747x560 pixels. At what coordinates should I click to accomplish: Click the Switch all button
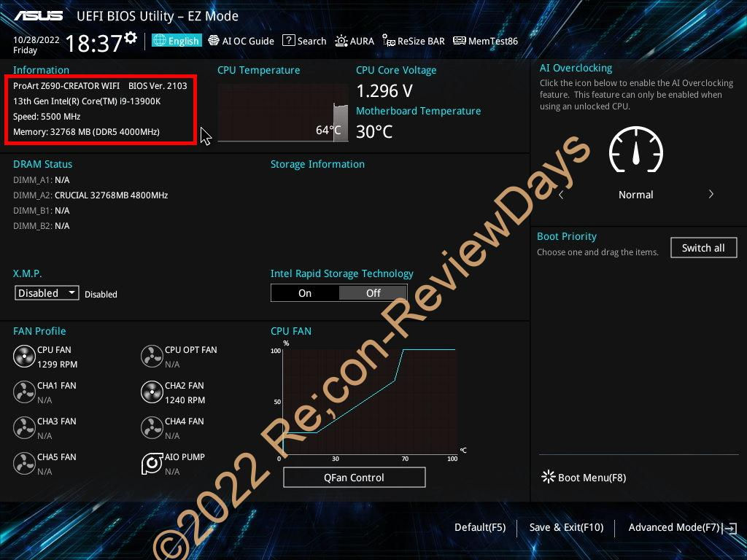(x=703, y=248)
